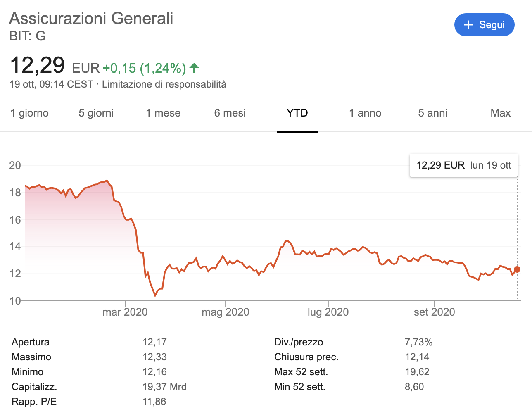Viewport: 532px width, 419px height.
Task: Click the Segui follow button
Action: (484, 25)
